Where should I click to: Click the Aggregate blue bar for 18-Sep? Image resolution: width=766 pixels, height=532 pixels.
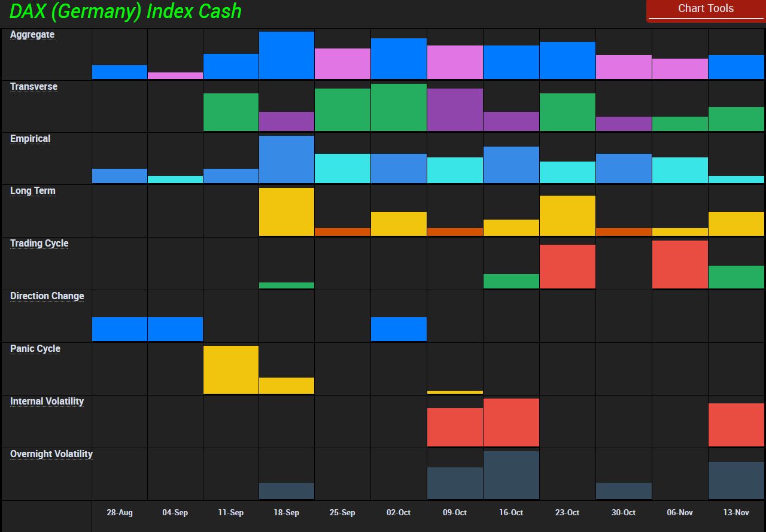[x=287, y=55]
